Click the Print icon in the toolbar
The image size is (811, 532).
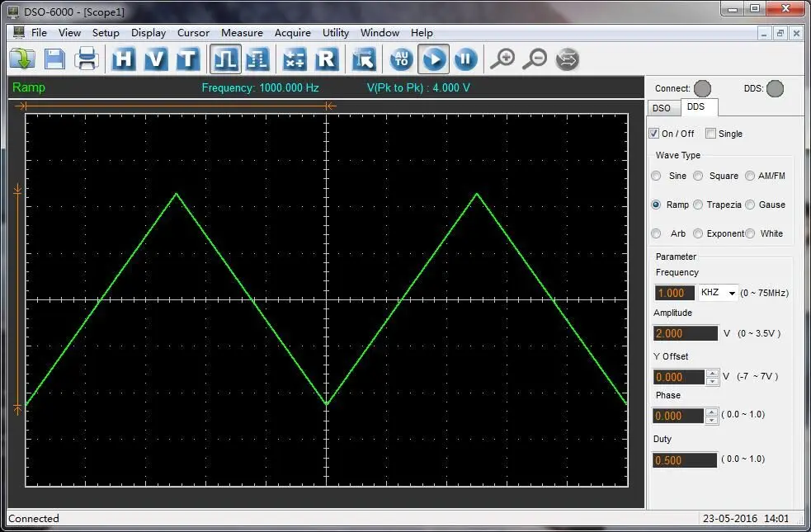tap(87, 59)
